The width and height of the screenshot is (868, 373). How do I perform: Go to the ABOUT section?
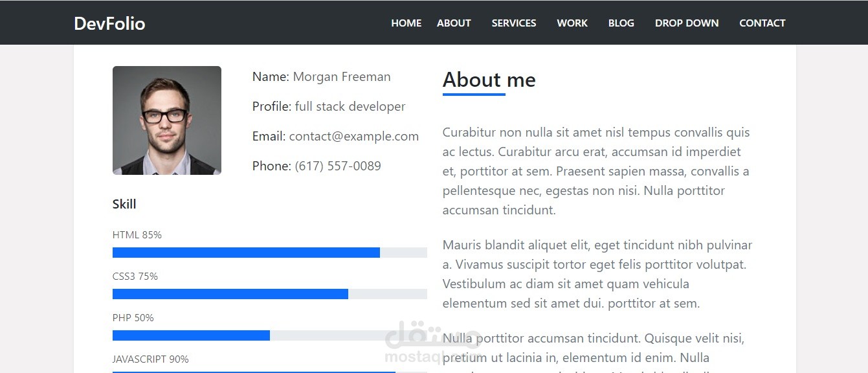coord(454,23)
